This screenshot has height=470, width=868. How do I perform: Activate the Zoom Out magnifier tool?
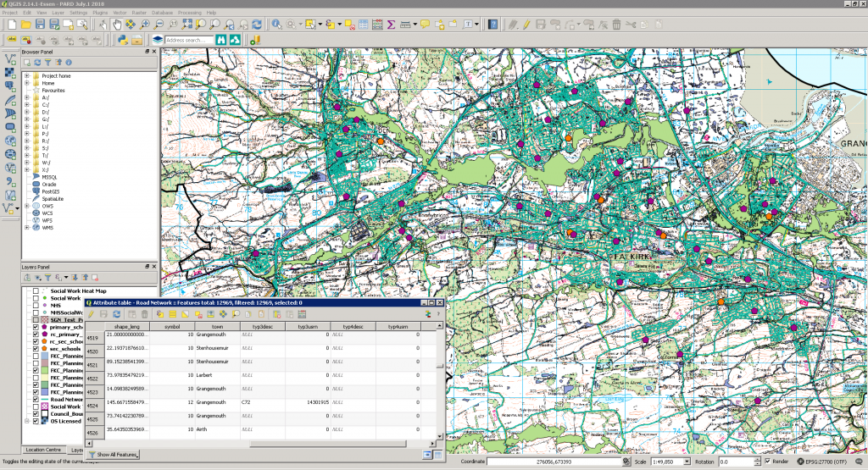pyautogui.click(x=159, y=25)
